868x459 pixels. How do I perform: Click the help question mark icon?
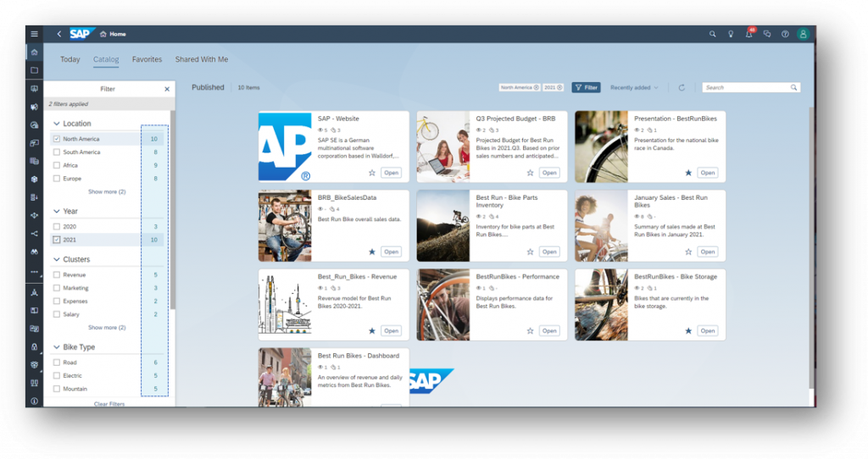coord(785,34)
